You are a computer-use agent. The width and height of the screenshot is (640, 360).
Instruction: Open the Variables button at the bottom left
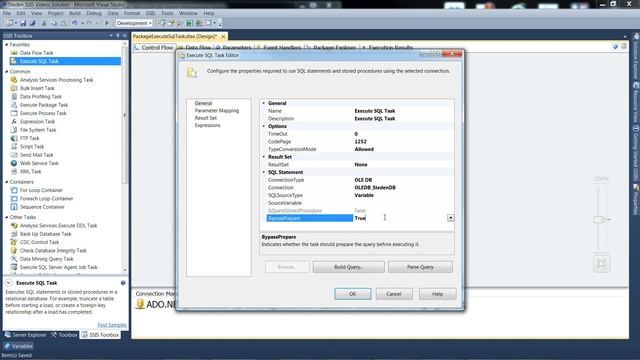click(19, 346)
